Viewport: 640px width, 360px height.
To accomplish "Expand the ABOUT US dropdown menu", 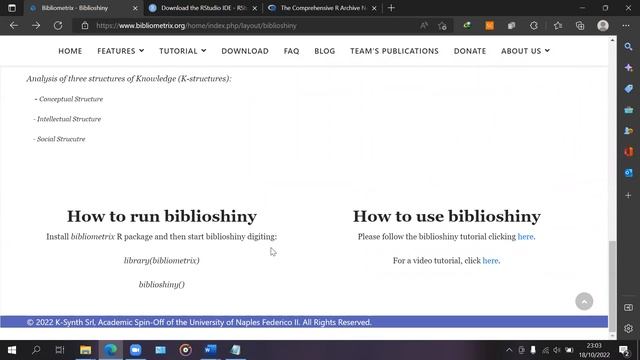I will (x=525, y=51).
